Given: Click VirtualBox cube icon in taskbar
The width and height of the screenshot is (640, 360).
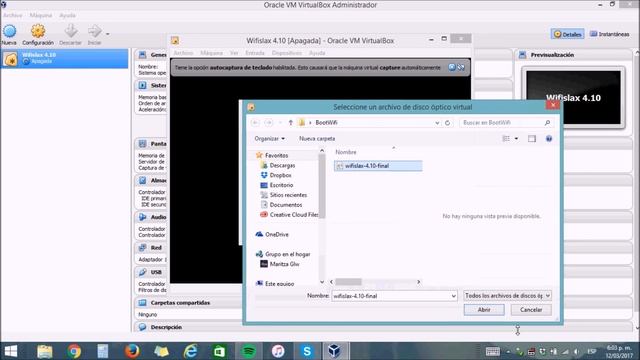Looking at the screenshot, I should [x=335, y=351].
